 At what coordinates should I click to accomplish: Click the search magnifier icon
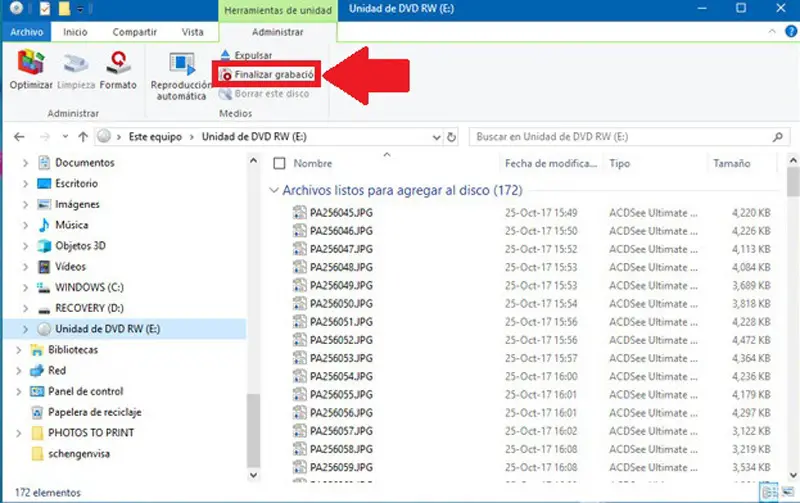(x=778, y=137)
